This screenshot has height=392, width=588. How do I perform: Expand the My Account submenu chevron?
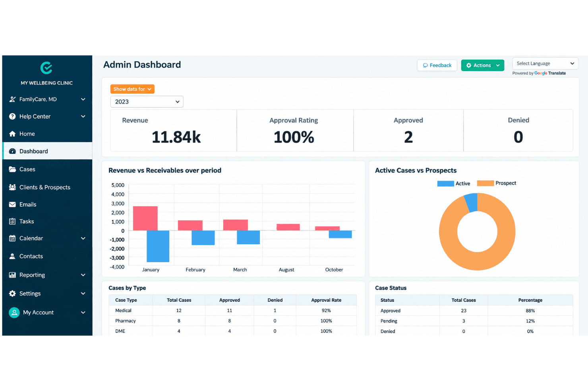[x=83, y=313]
